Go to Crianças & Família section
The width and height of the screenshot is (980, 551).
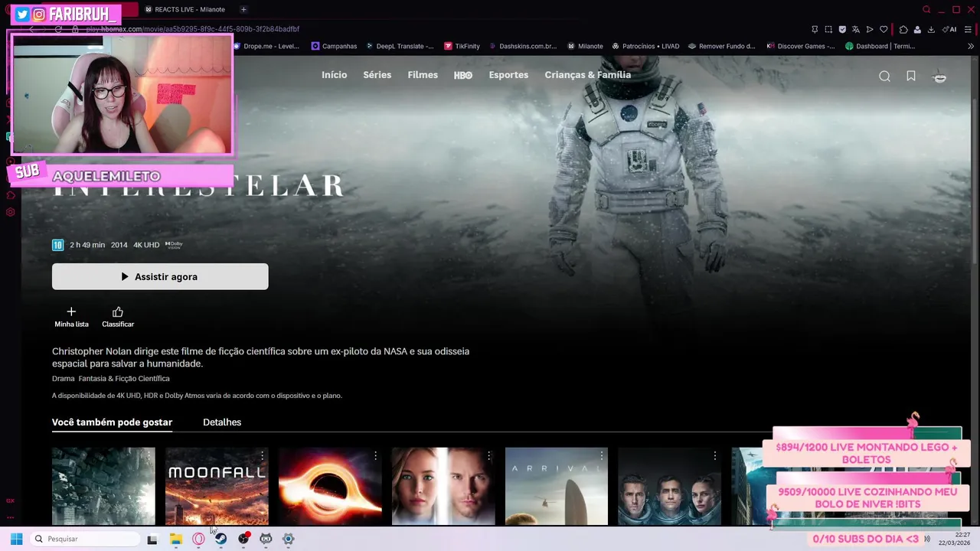click(x=588, y=75)
